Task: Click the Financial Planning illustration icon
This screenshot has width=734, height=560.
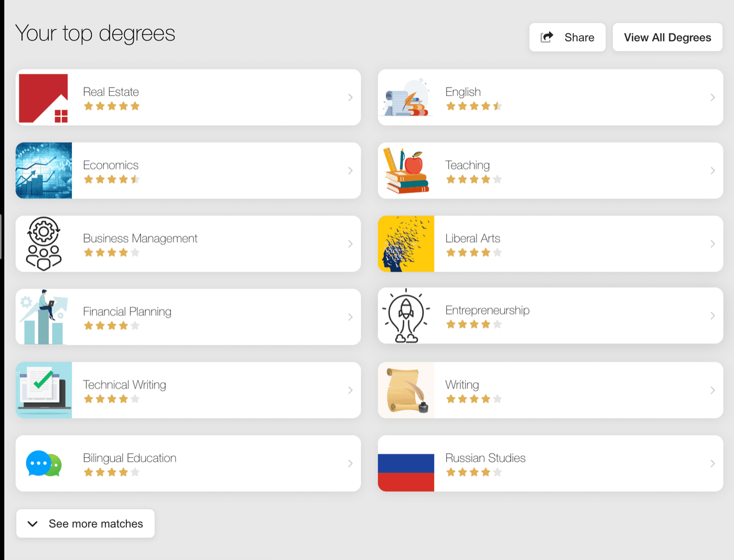Action: click(44, 317)
